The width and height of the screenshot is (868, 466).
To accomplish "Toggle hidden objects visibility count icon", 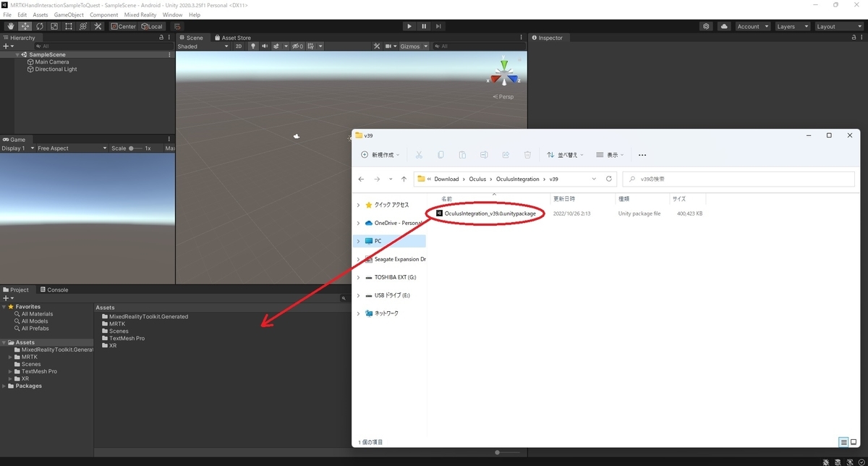I will click(297, 46).
